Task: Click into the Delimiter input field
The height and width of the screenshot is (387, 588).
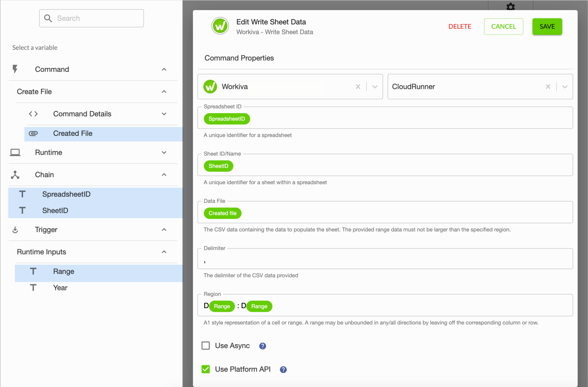Action: point(385,259)
